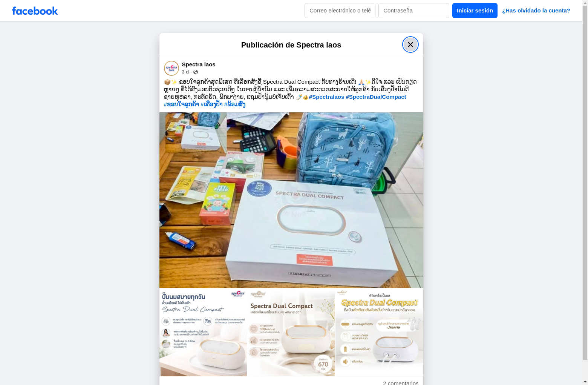Click the Facebook logo
Viewport: 588px width, 385px height.
(x=35, y=11)
